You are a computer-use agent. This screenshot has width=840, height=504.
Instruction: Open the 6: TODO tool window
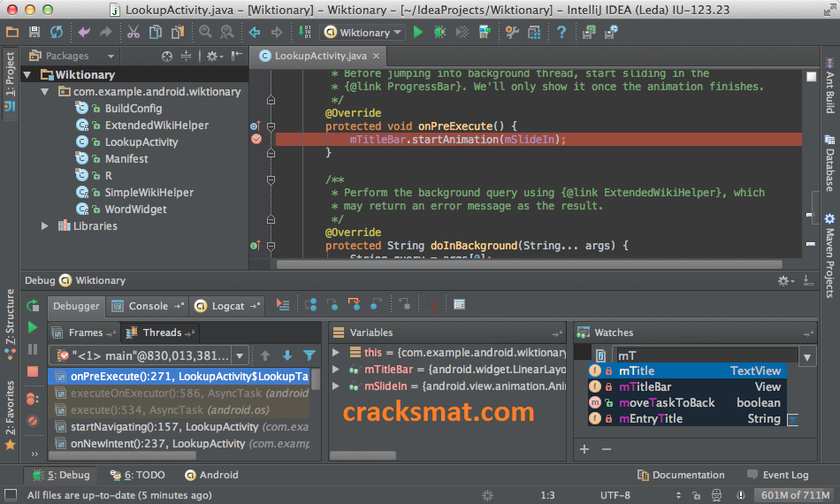pyautogui.click(x=138, y=475)
